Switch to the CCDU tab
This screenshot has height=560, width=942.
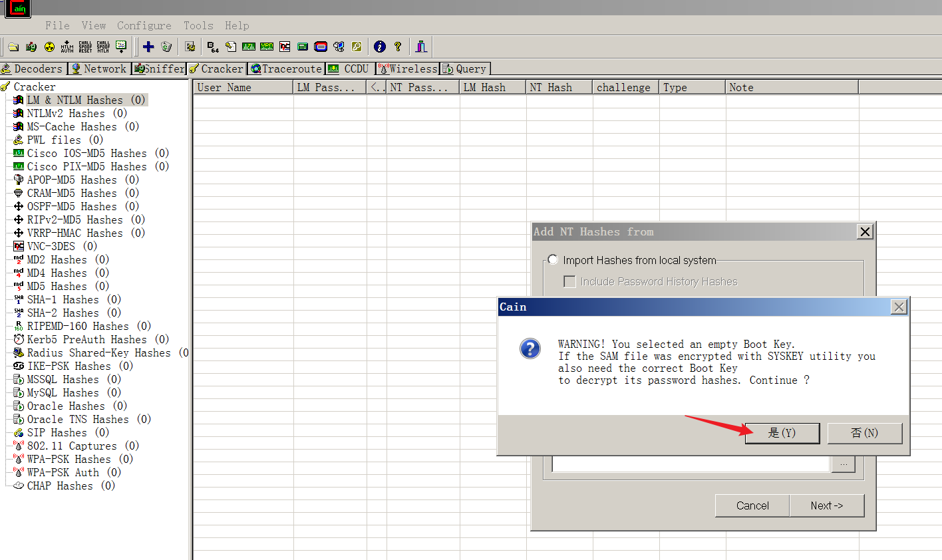[349, 69]
